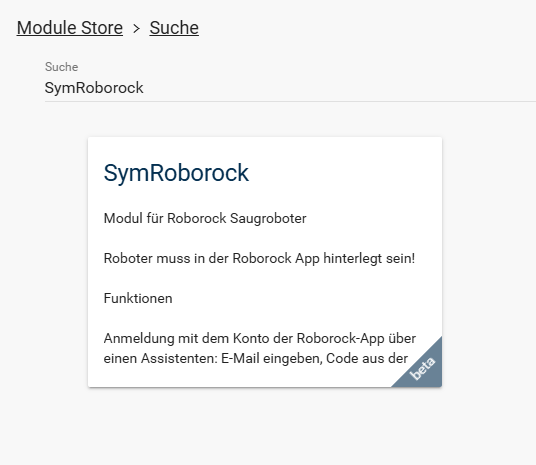
Task: Click the Anmeldung mit dem Konto line
Action: (260, 338)
